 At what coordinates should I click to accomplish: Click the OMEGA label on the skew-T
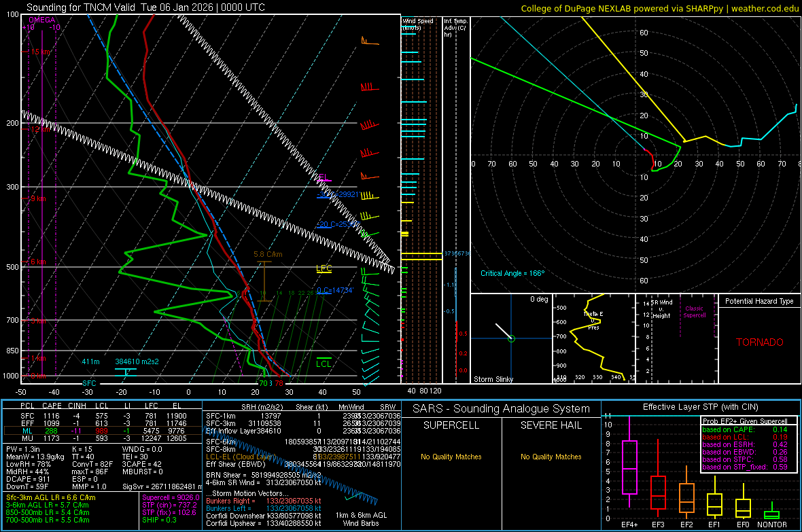click(x=41, y=20)
